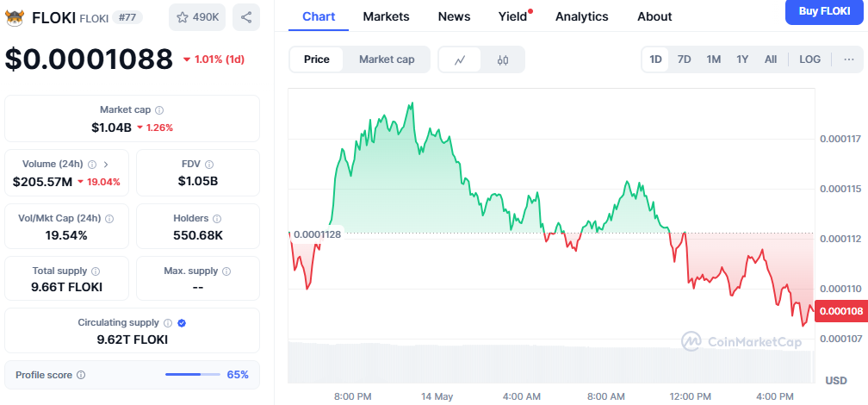
Task: Show info for Circulating supply
Action: pos(168,323)
